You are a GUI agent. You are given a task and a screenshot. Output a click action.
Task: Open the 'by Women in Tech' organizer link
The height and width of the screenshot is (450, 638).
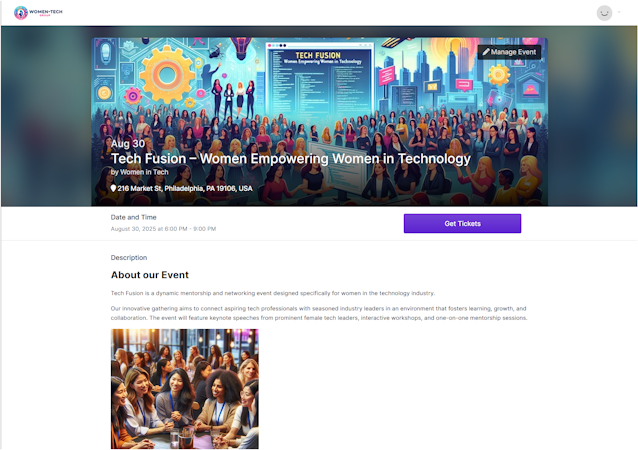(x=140, y=172)
